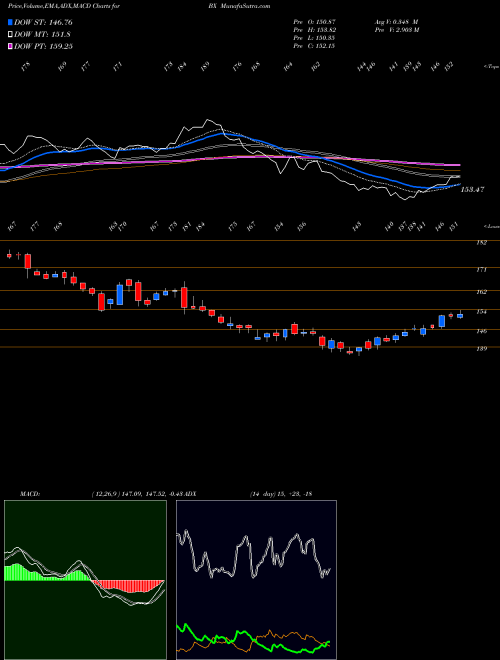Click the 139 price axis label
The height and width of the screenshot is (660, 500).
[482, 349]
